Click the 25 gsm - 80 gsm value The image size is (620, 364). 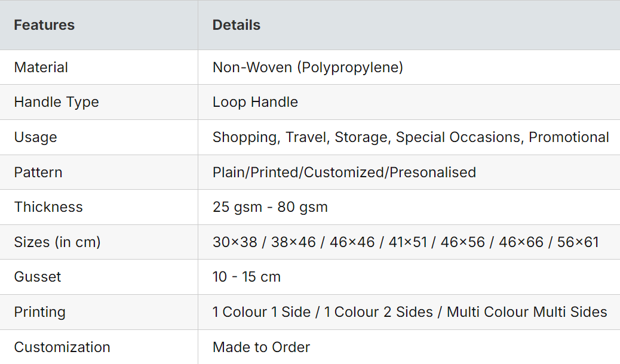(x=270, y=207)
